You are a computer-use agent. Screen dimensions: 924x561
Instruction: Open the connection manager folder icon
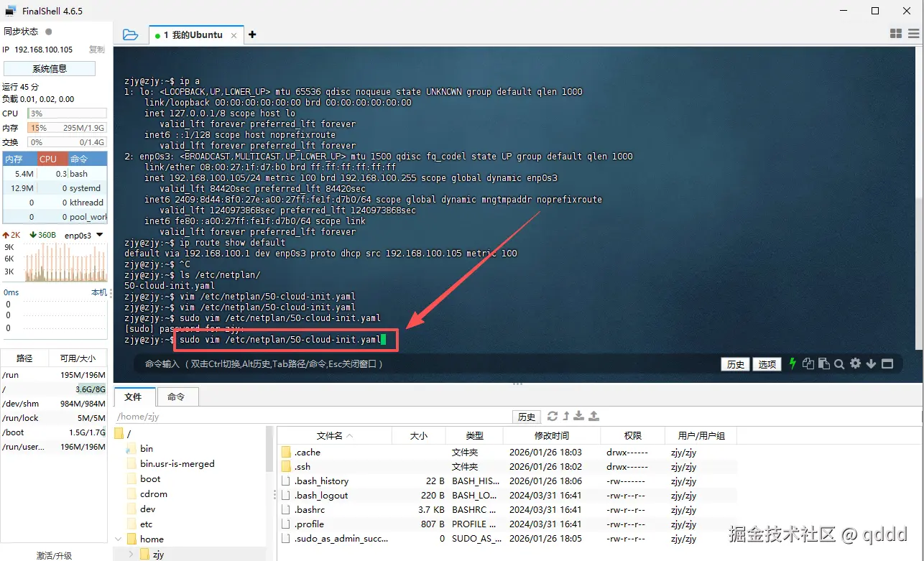pos(130,34)
